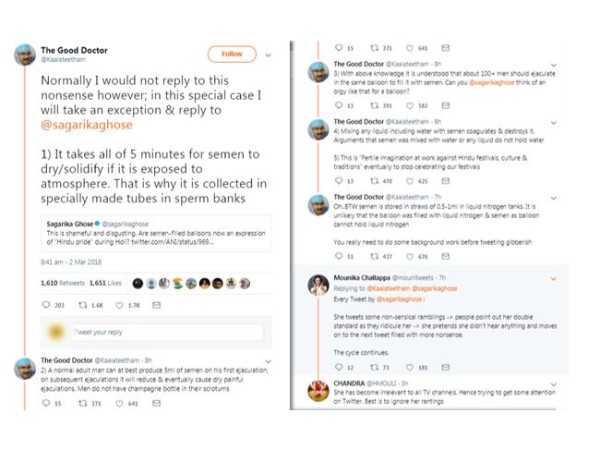Expand options chevron on tweet starting '3) With above'
This screenshot has width=600, height=450.
pos(554,65)
